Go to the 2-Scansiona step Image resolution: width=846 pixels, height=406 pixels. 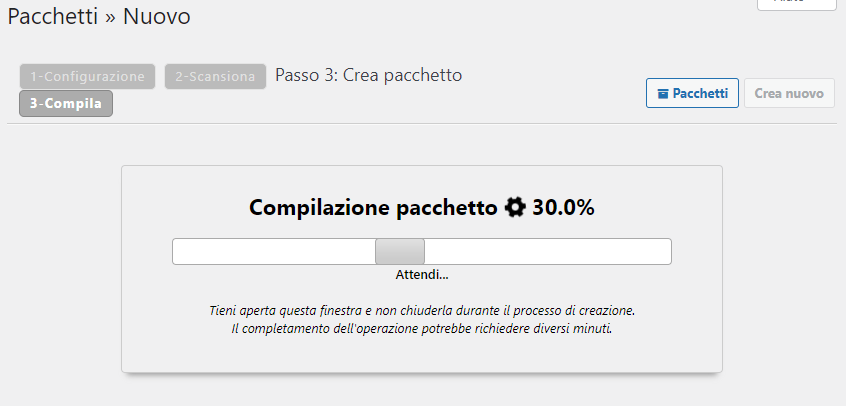pos(215,76)
